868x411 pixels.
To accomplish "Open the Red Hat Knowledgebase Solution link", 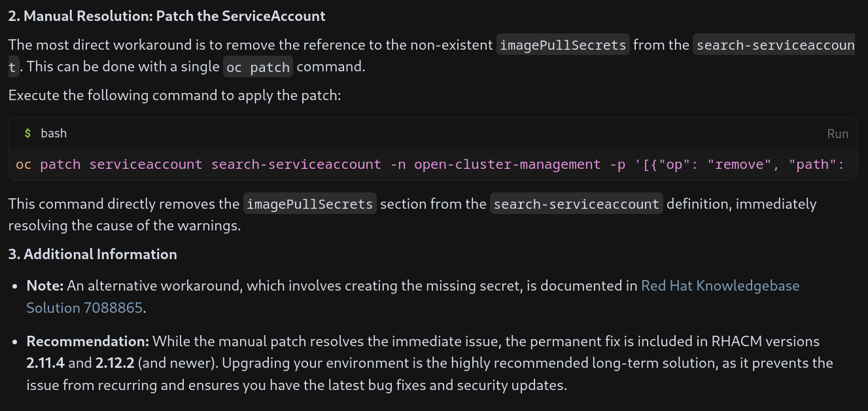I will click(x=720, y=286).
